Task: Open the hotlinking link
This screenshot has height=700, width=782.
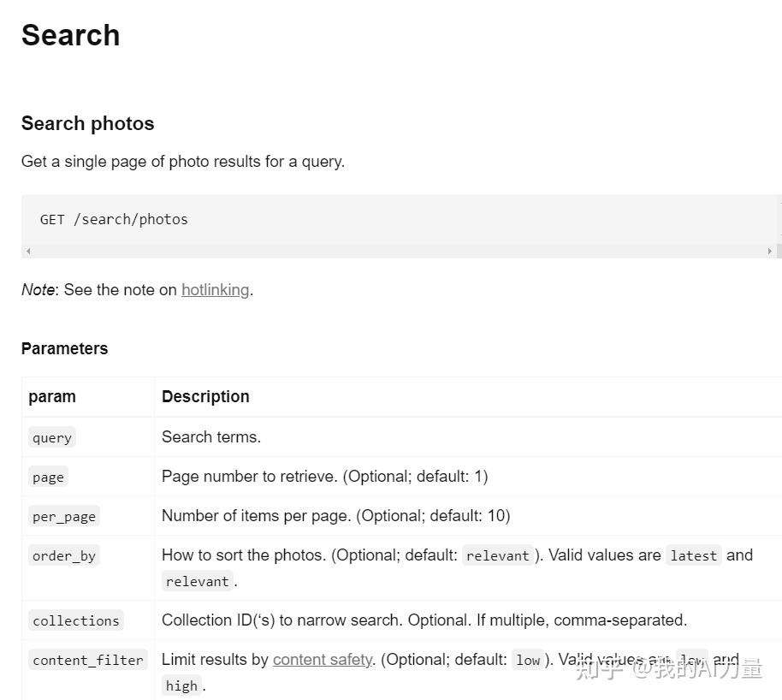Action: pyautogui.click(x=215, y=290)
